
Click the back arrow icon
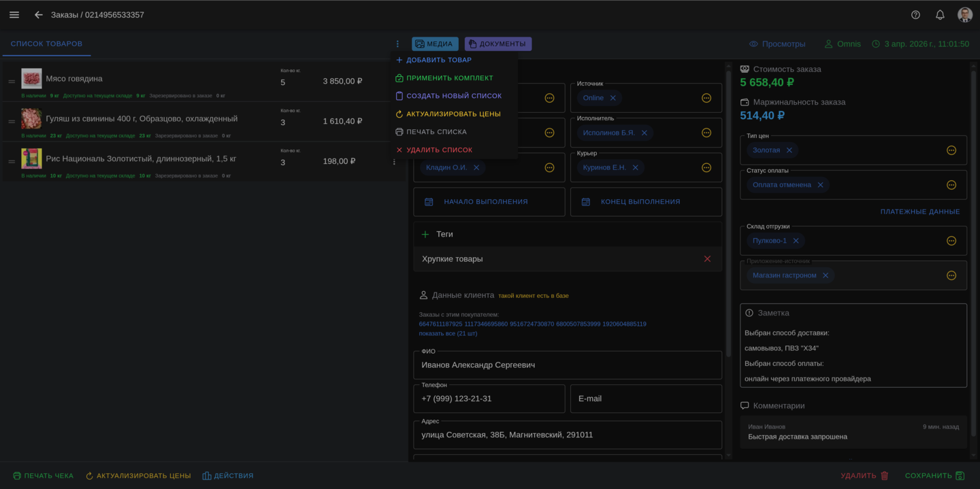[x=39, y=15]
